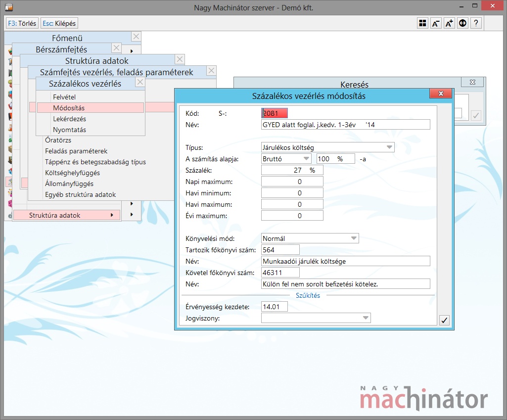Image resolution: width=507 pixels, height=420 pixels.
Task: Open Költséghelyfüggés menu entry
Action: [x=72, y=173]
